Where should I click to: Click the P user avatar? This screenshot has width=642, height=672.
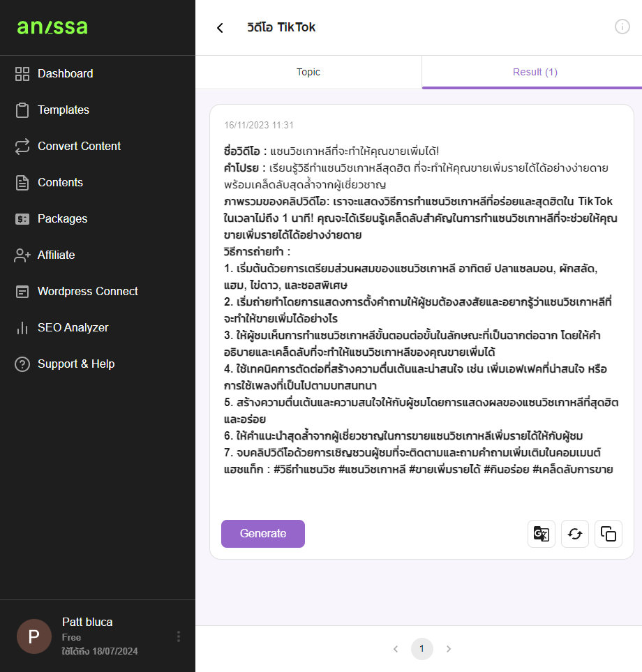(x=34, y=636)
